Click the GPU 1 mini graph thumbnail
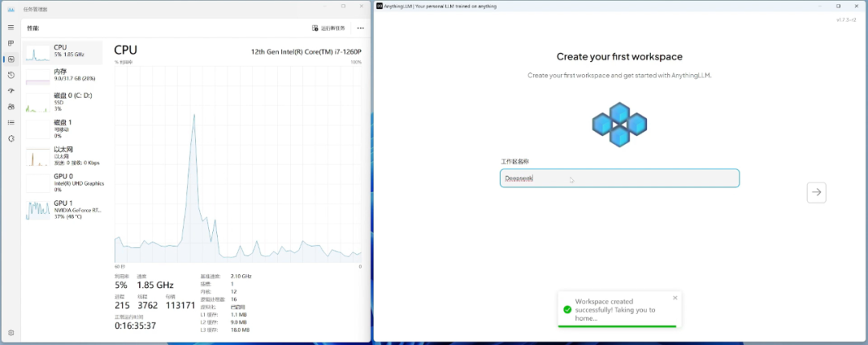Viewport: 868px width, 345px height. tap(38, 210)
